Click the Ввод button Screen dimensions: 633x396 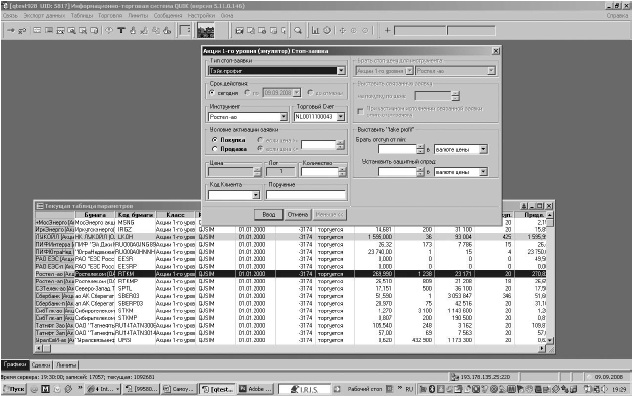pyautogui.click(x=268, y=215)
